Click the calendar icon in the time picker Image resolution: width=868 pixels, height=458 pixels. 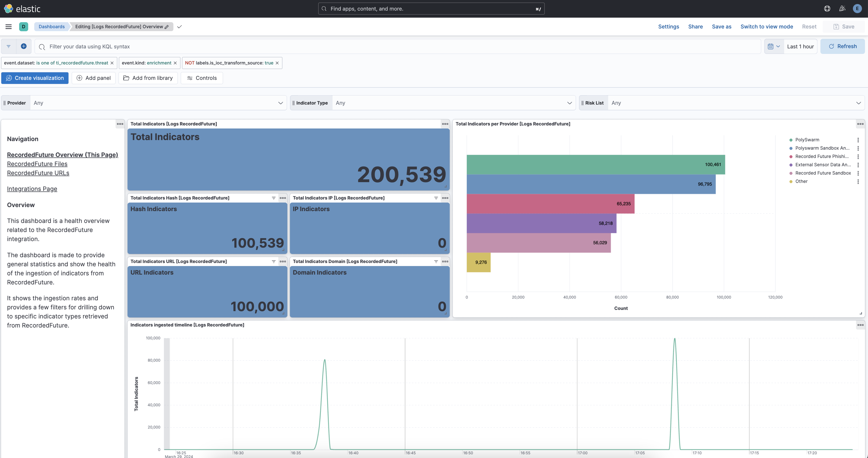click(x=771, y=46)
